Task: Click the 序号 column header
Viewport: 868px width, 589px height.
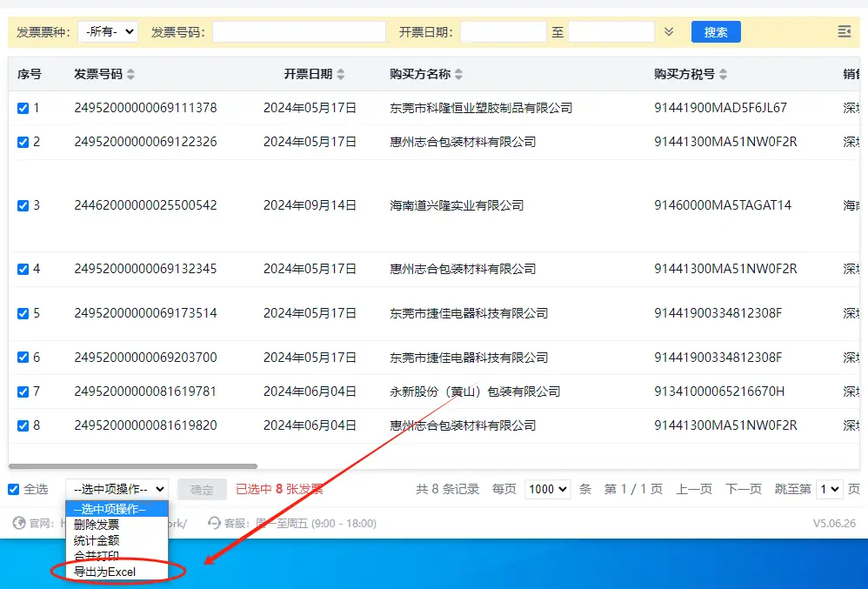Action: [x=30, y=74]
